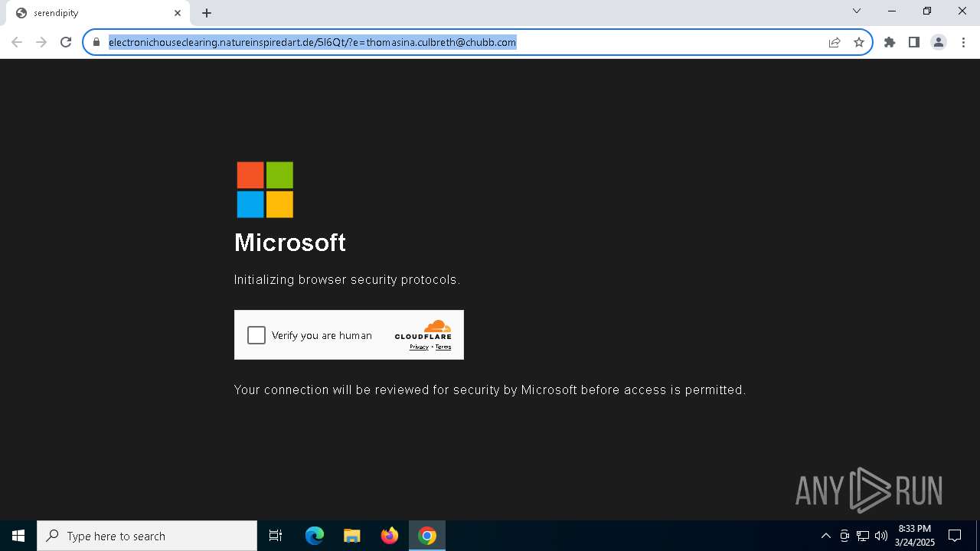This screenshot has width=980, height=551.
Task: Click the lock icon in the address bar
Action: point(96,42)
